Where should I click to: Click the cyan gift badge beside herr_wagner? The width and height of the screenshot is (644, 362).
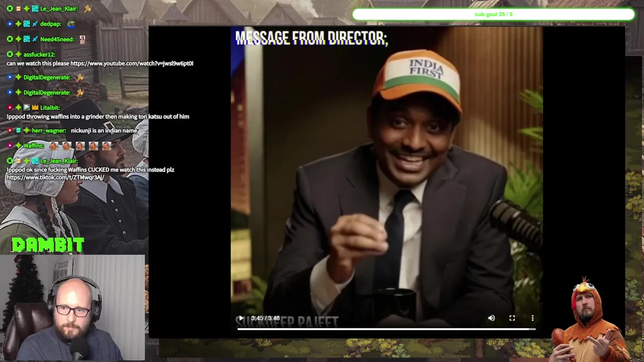coord(18,131)
